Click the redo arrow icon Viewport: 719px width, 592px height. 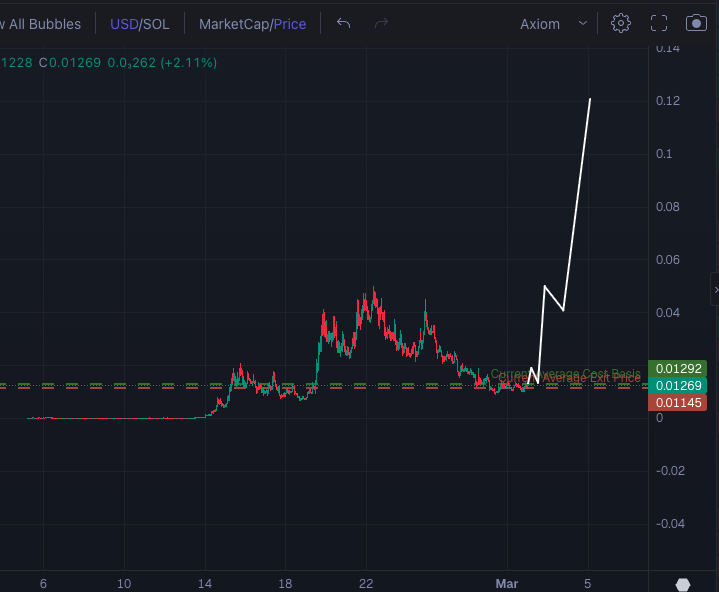click(x=381, y=23)
